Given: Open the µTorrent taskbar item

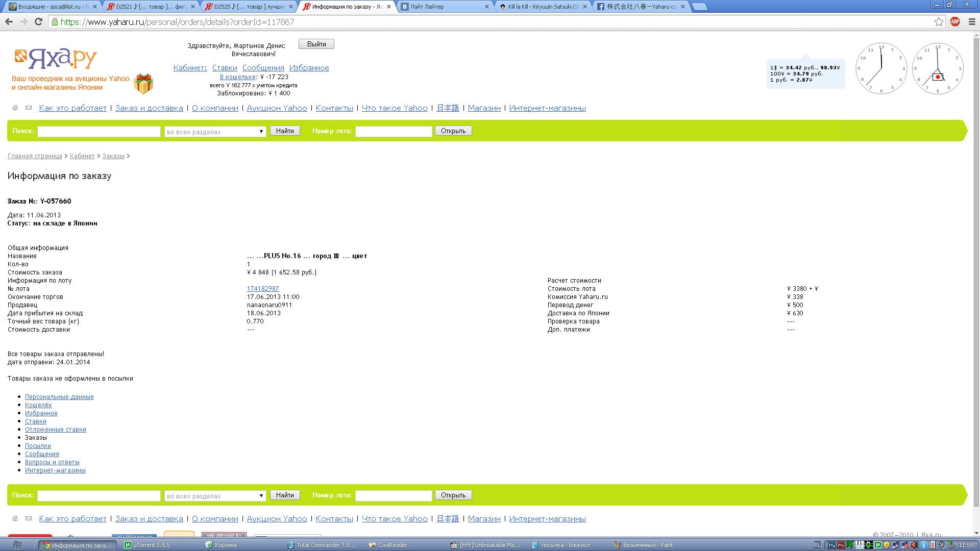Looking at the screenshot, I should (148, 545).
